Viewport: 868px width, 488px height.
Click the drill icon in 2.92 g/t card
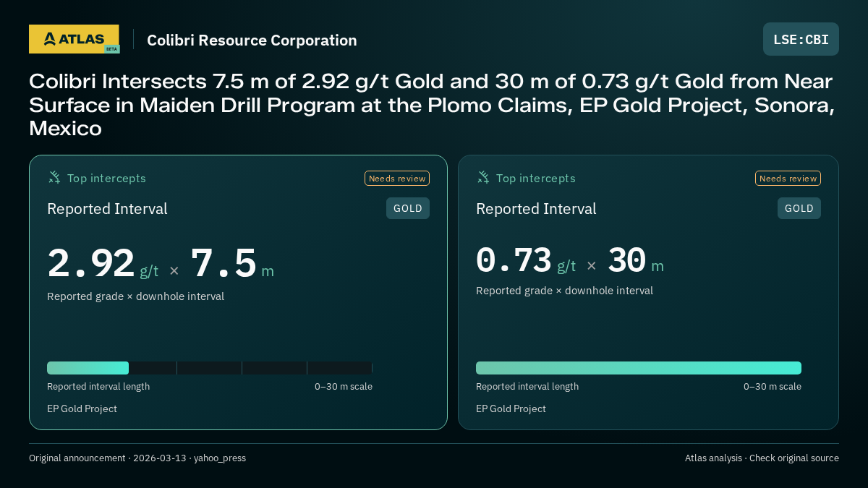(x=54, y=178)
